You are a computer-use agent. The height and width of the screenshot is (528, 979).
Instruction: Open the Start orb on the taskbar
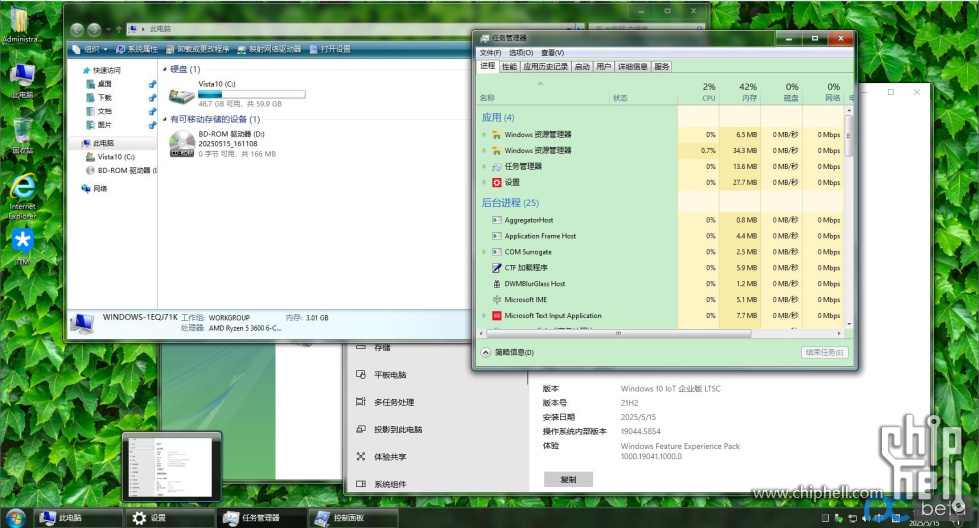(14, 518)
